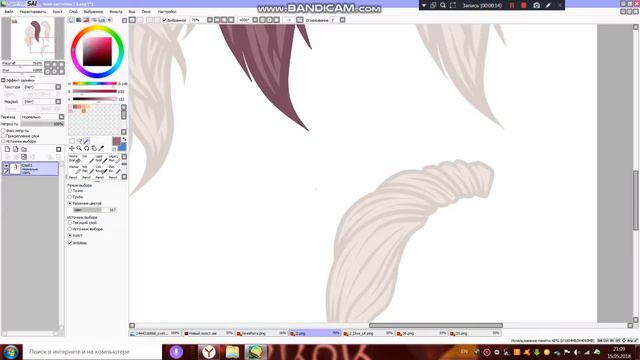Toggle 'Фикс.непрозр' preserve opacity checkbox

[x=3, y=131]
